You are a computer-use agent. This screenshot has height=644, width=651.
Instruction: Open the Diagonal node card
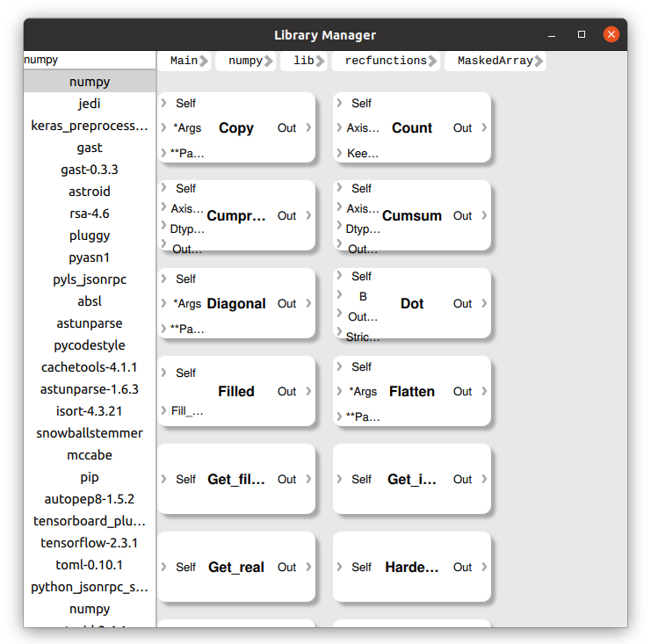coord(236,303)
